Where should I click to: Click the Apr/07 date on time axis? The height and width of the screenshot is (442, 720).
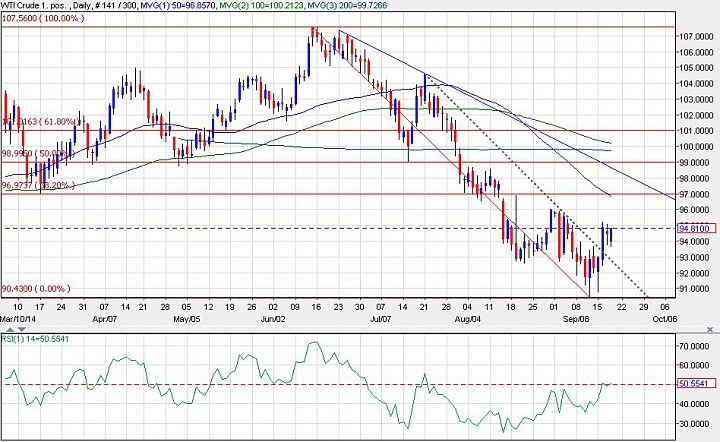pyautogui.click(x=105, y=322)
